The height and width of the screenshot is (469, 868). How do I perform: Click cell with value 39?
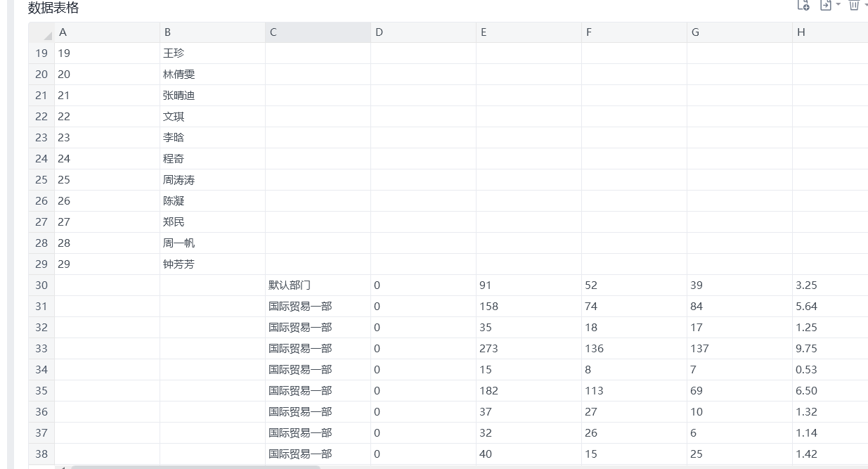pyautogui.click(x=740, y=285)
